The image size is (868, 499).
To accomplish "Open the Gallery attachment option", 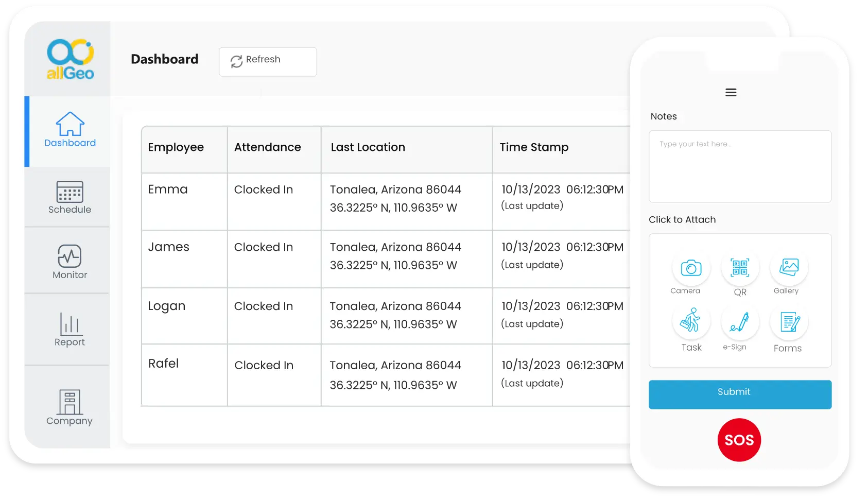I will (788, 268).
